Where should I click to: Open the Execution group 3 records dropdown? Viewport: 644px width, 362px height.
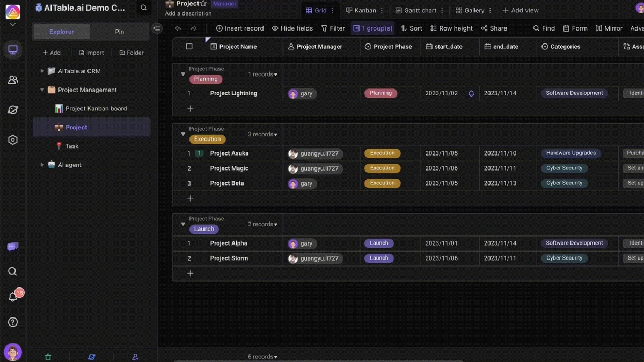[x=262, y=135]
